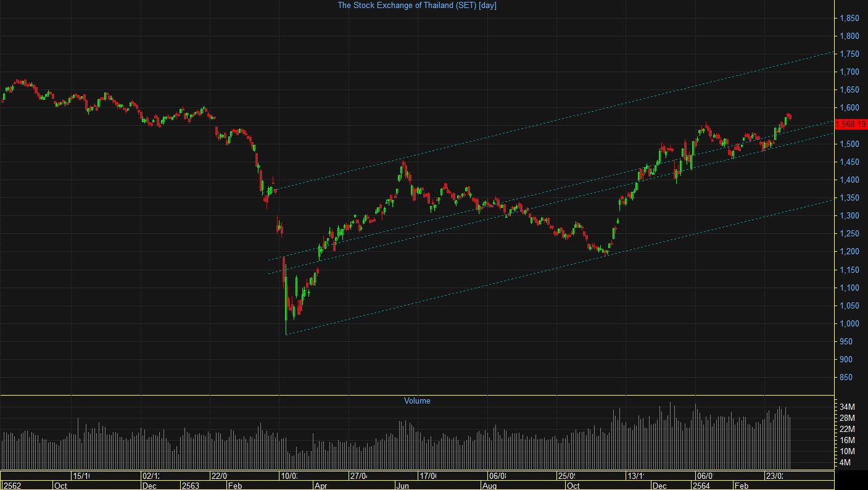Select the 1,750 price axis label
868x490 pixels.
[849, 54]
